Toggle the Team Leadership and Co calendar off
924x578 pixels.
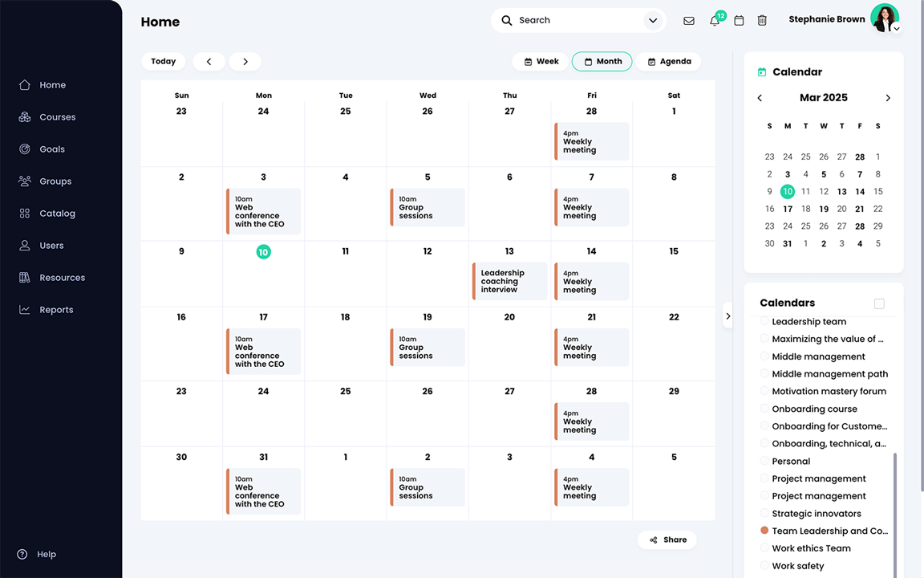763,530
